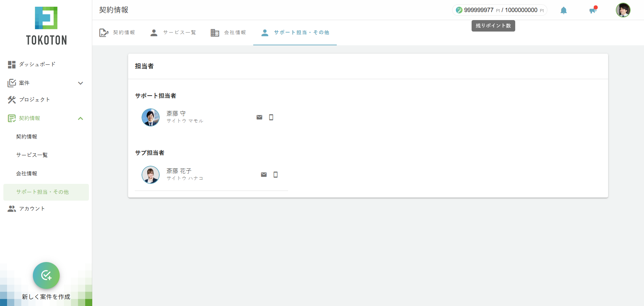Screen dimensions: 644x306
Task: Open 契約情報 from the sidebar submenu
Action: coord(26,136)
